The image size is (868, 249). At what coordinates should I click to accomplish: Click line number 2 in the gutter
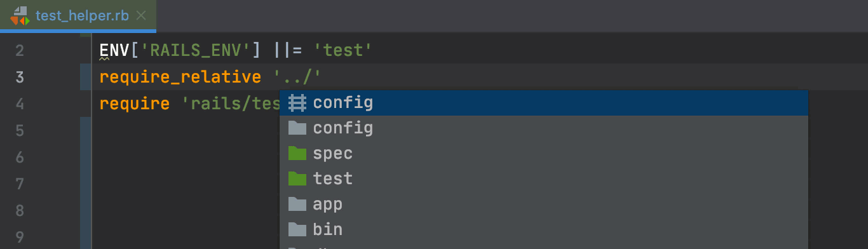point(20,51)
